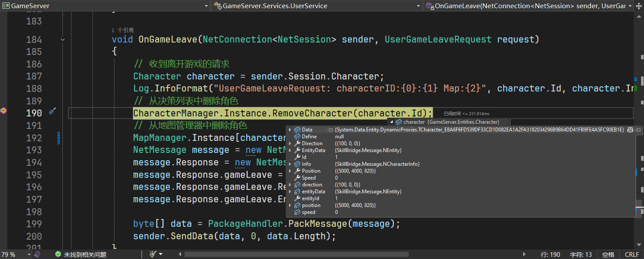Click the split editor icon at top right
Screen dimensions: 644x259
tap(639, 6)
